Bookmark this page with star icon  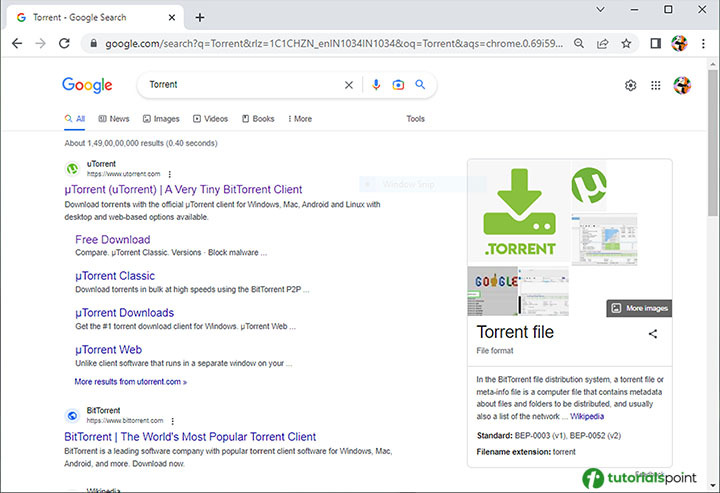[x=626, y=44]
